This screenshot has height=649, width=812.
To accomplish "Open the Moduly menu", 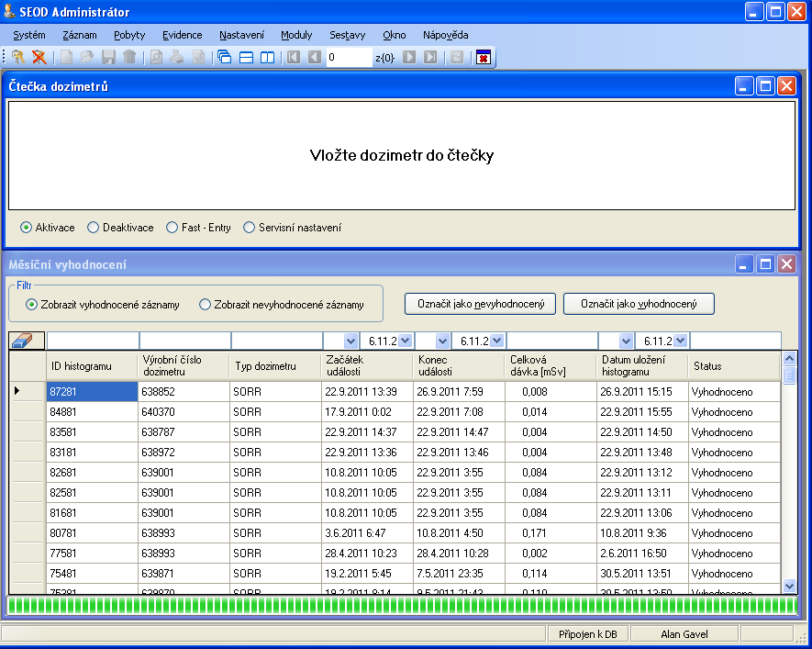I will [x=296, y=35].
